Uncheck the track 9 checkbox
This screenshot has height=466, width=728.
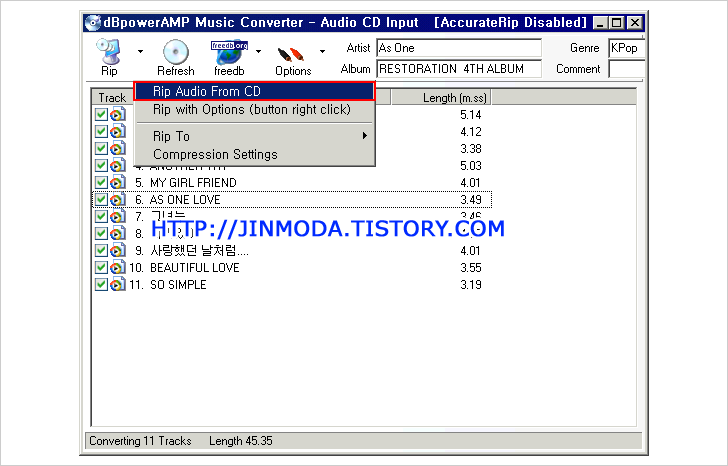(101, 251)
